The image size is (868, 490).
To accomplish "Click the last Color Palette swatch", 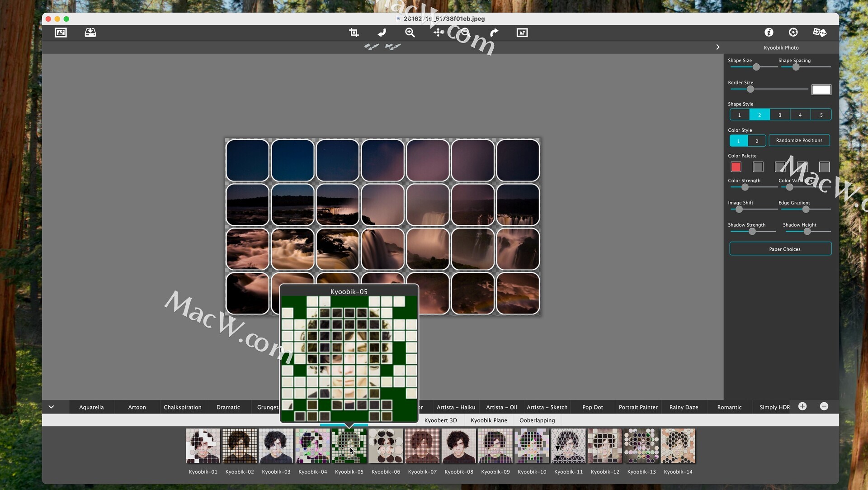I will click(824, 167).
